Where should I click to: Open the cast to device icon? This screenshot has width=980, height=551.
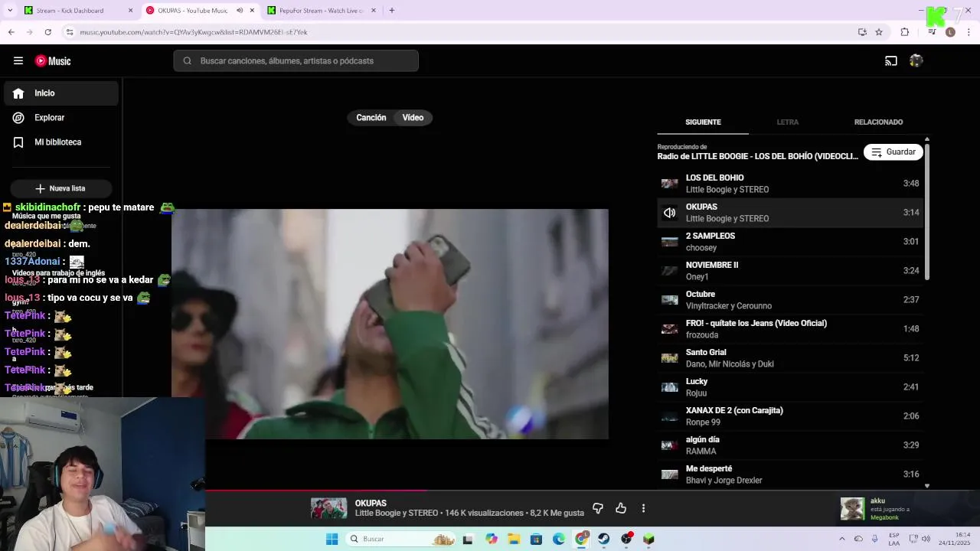pyautogui.click(x=891, y=61)
